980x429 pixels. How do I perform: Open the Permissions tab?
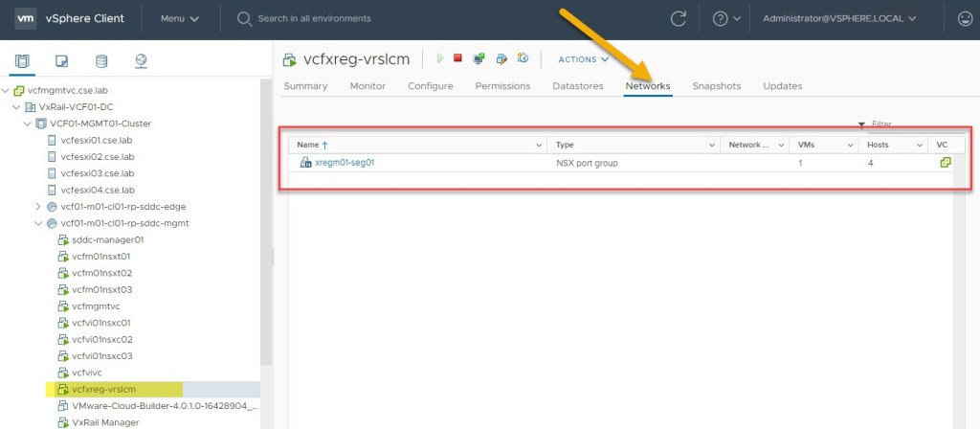(502, 86)
